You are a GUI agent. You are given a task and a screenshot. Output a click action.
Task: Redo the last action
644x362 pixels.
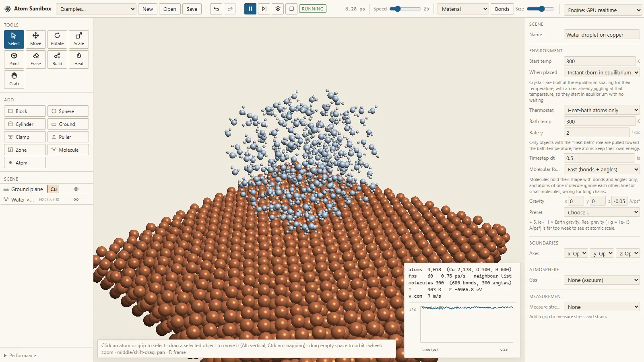click(230, 9)
